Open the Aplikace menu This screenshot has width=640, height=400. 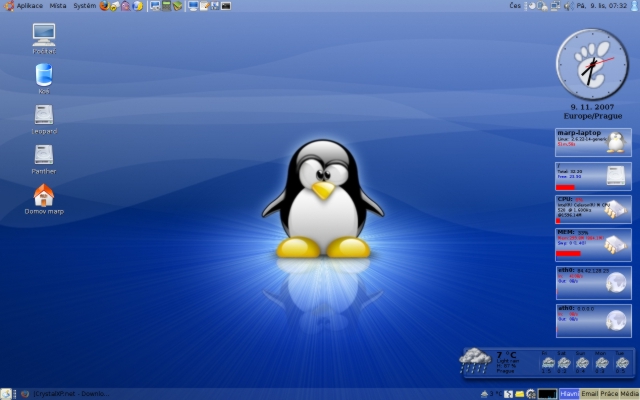click(29, 6)
